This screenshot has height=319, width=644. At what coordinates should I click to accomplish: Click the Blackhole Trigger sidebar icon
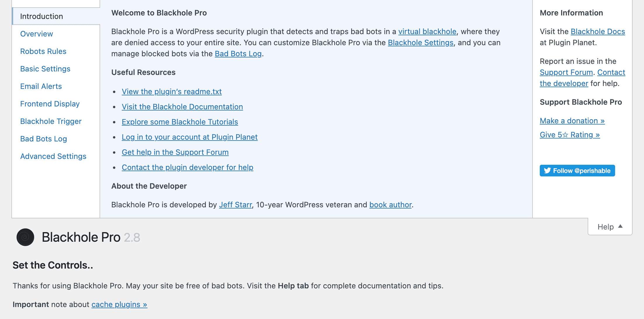(x=51, y=121)
